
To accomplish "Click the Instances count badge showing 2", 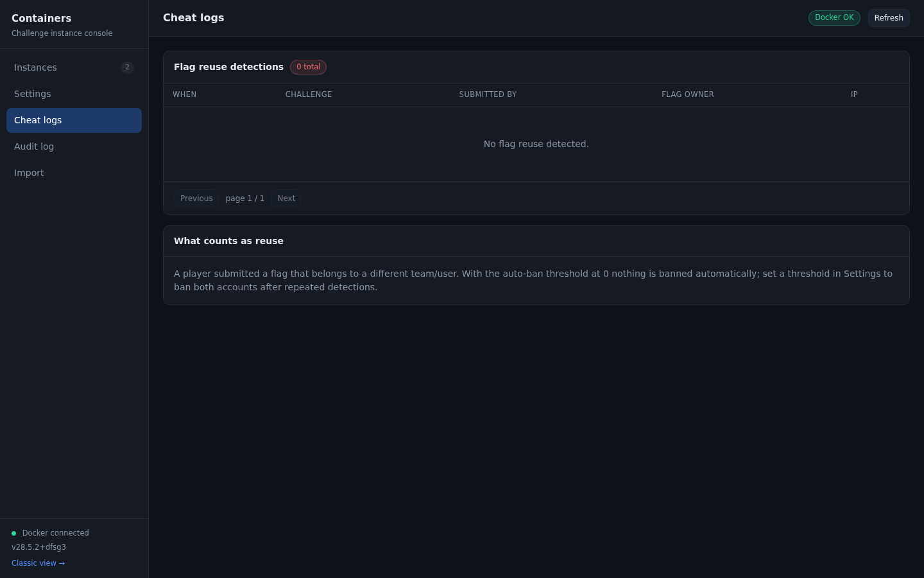I will pyautogui.click(x=127, y=67).
